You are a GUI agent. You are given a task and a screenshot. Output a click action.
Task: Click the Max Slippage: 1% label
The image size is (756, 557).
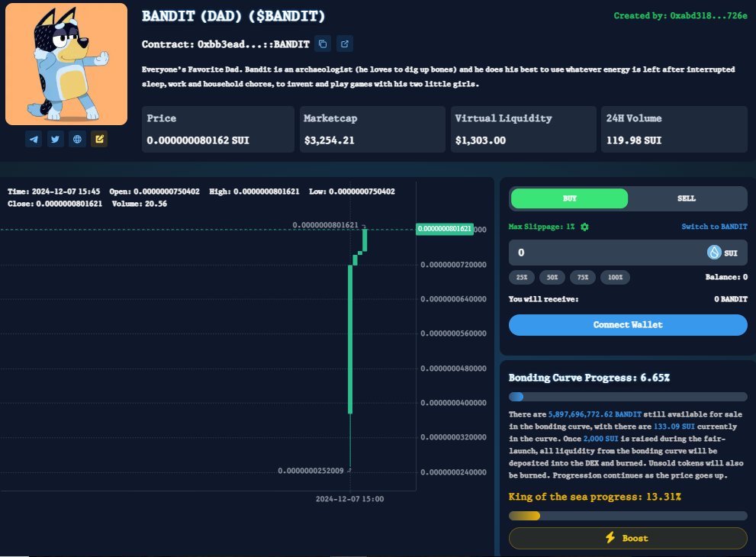click(x=542, y=227)
